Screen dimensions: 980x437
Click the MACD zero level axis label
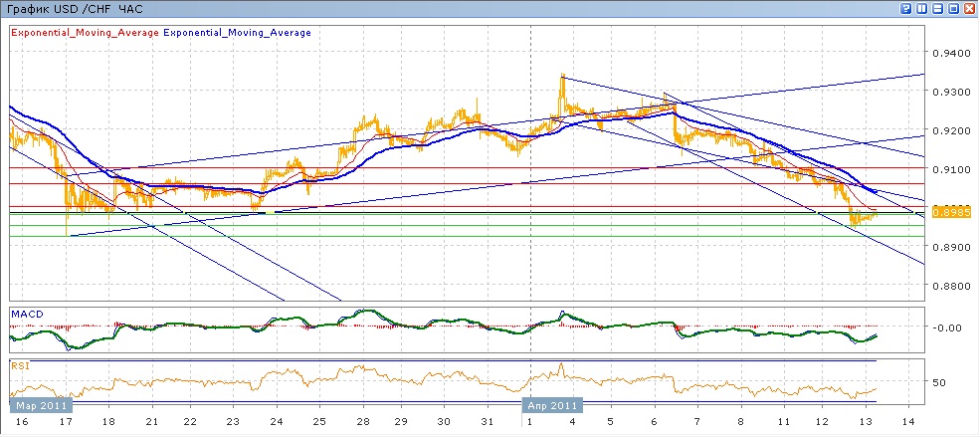[946, 328]
